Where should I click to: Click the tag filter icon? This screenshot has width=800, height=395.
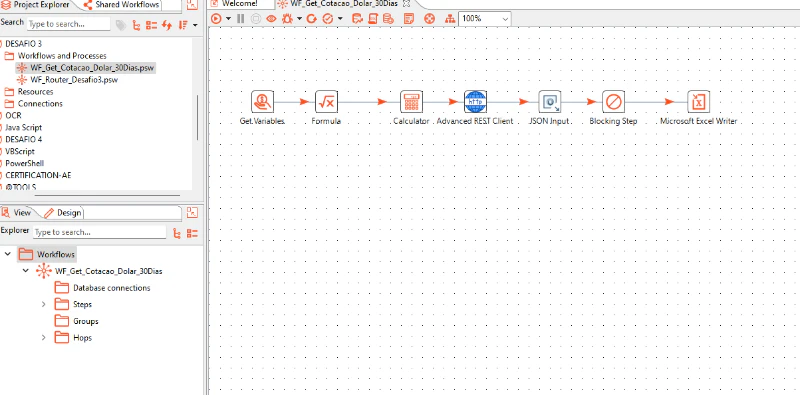120,25
